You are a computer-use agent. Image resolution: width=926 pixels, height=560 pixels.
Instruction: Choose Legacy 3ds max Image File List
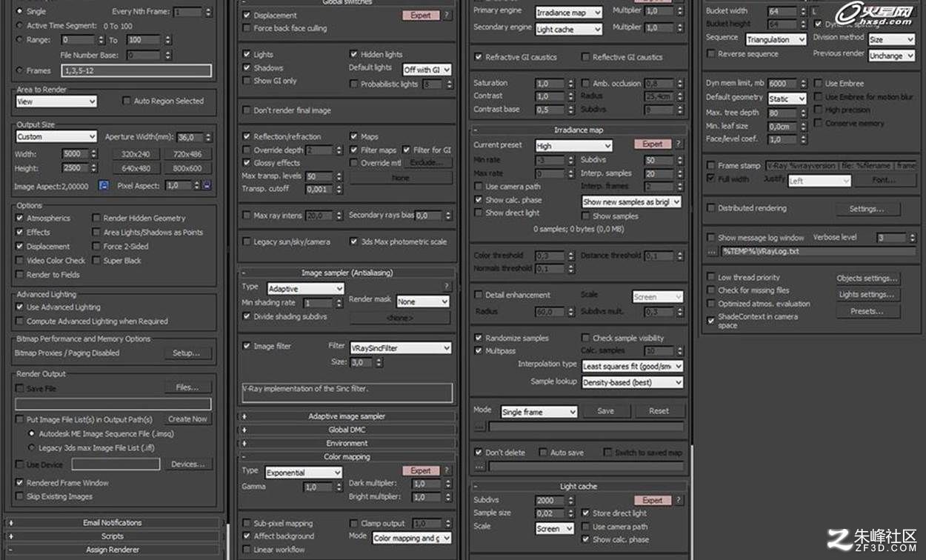(31, 448)
